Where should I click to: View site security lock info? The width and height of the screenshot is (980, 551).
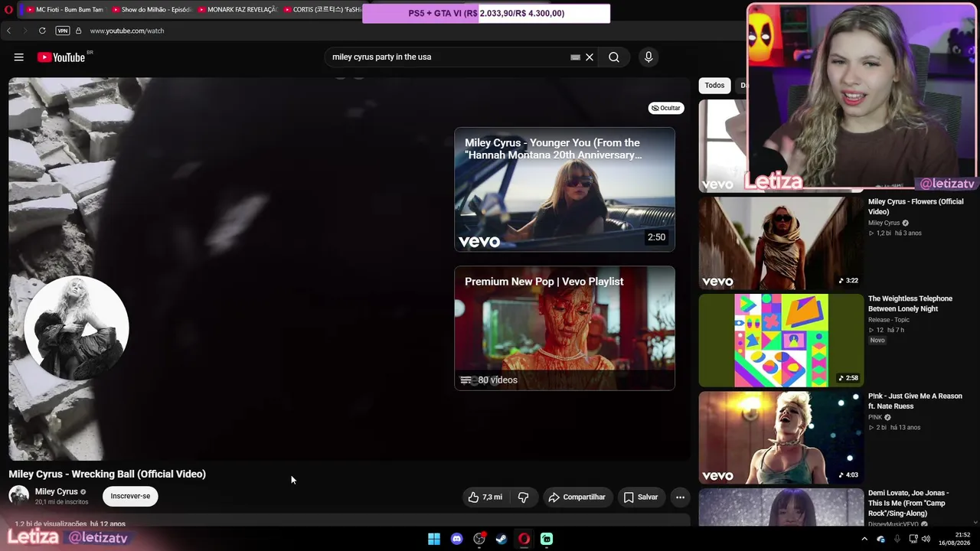point(78,31)
